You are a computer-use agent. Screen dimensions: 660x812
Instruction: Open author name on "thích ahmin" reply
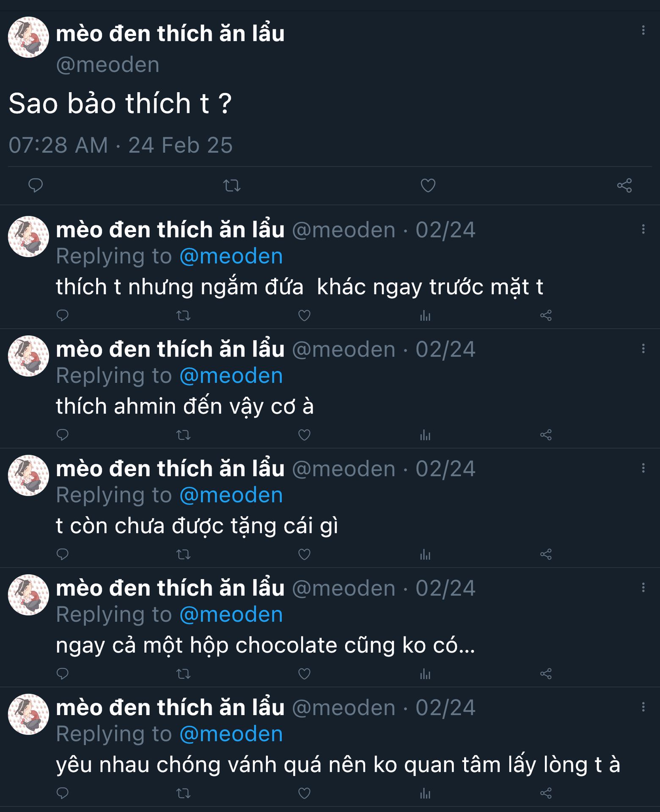coord(170,349)
